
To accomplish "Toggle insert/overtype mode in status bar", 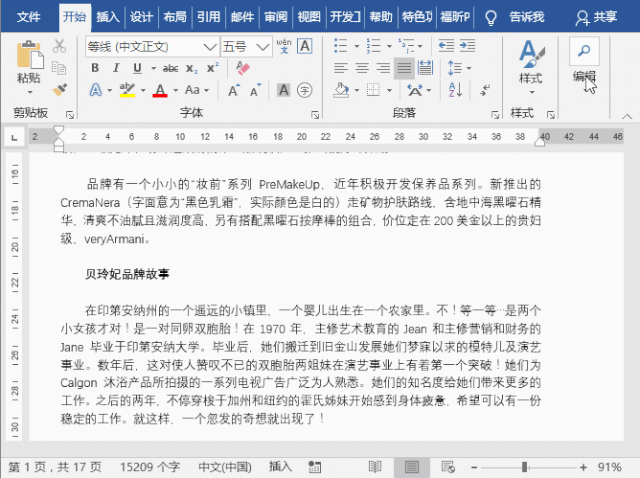I will tap(280, 467).
